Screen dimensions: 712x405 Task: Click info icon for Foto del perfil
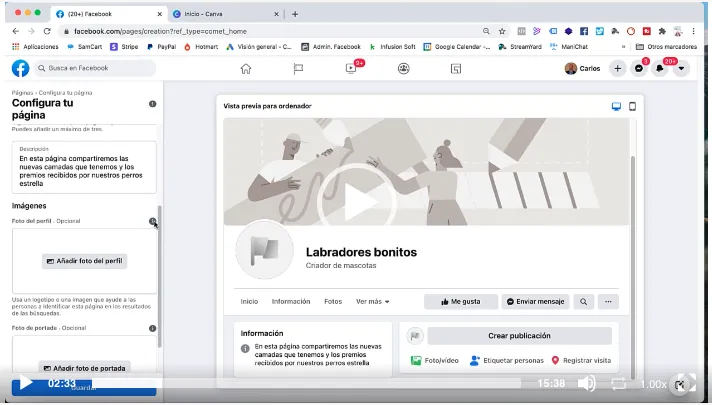pyautogui.click(x=153, y=221)
